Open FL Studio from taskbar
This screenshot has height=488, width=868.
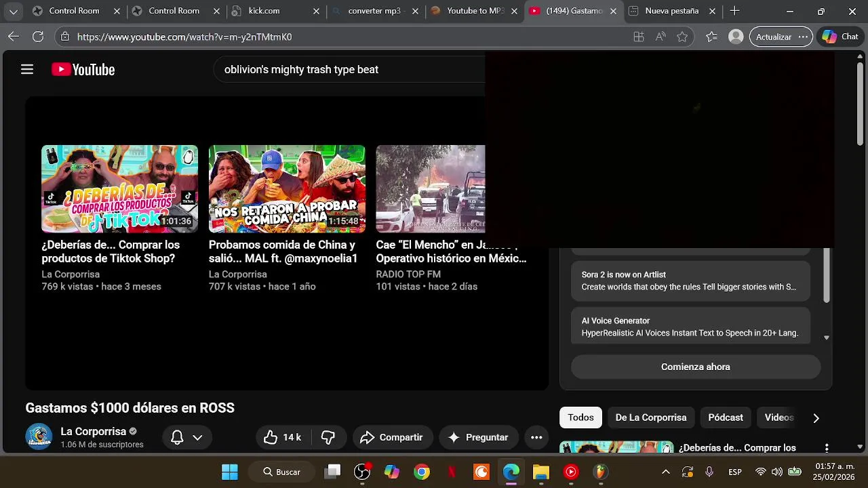click(600, 472)
